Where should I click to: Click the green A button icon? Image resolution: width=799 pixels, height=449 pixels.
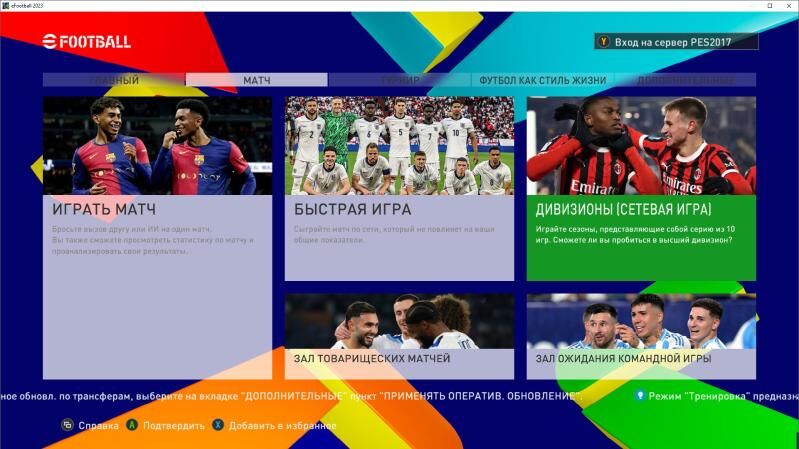point(132,425)
